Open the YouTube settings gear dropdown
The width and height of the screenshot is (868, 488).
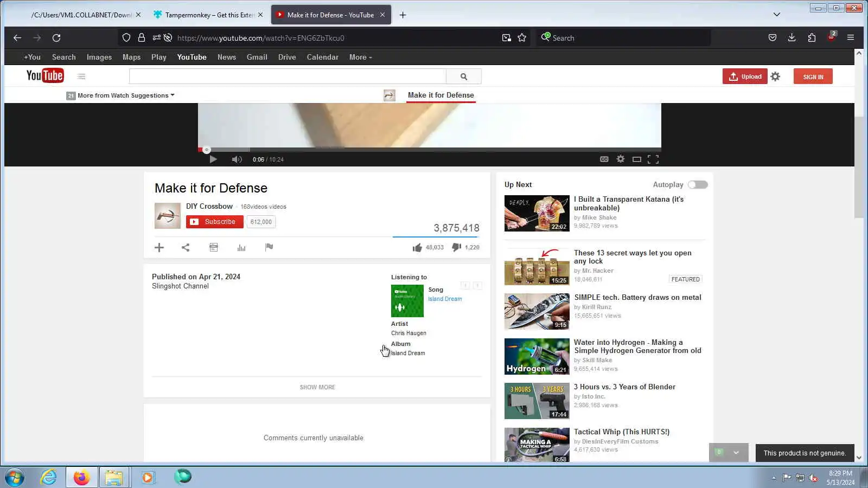coord(775,76)
